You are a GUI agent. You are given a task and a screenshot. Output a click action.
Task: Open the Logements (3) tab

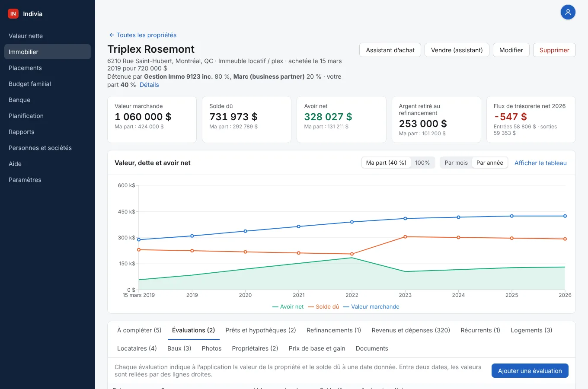click(531, 330)
